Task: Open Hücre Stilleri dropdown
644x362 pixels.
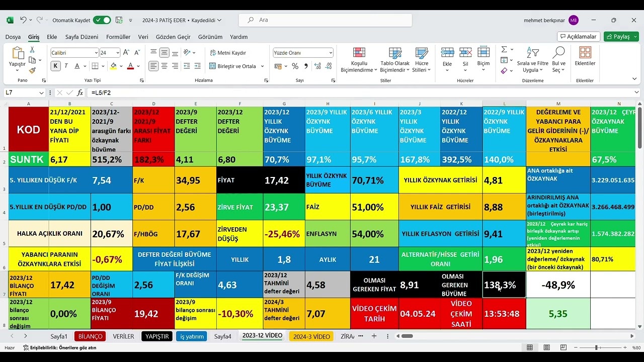Action: tap(421, 60)
